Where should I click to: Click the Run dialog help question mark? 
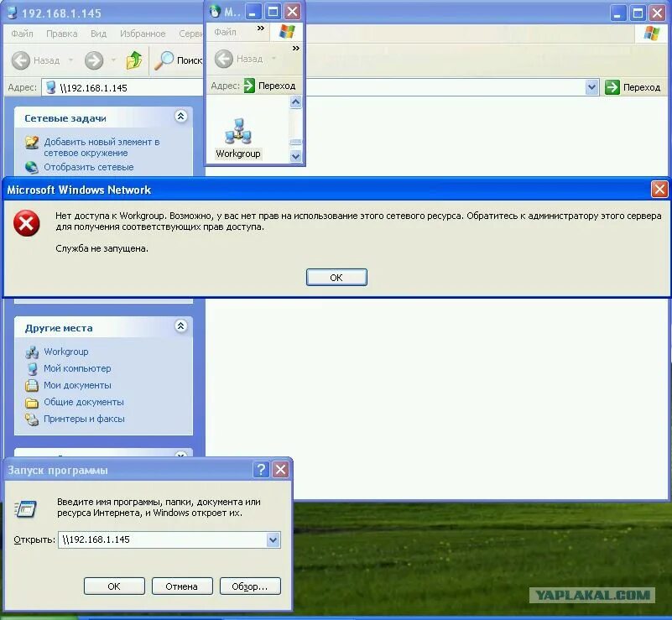click(261, 470)
